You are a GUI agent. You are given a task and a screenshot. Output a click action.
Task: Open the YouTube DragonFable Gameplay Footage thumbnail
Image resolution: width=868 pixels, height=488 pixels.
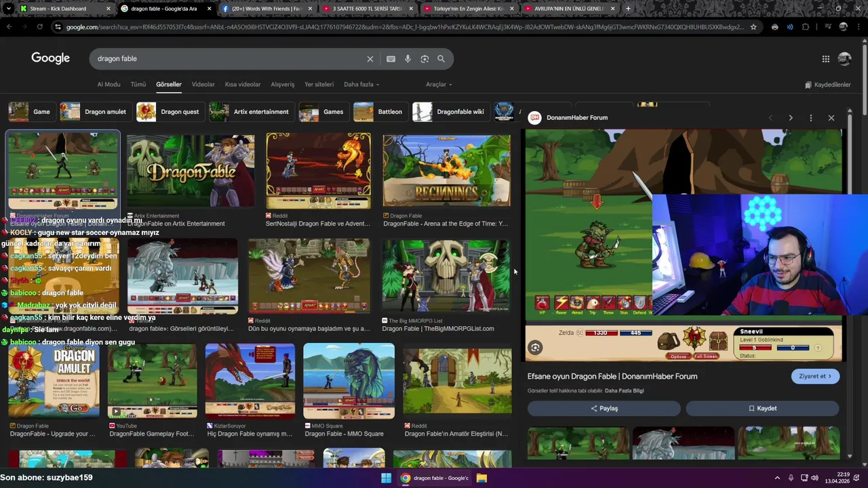click(152, 381)
